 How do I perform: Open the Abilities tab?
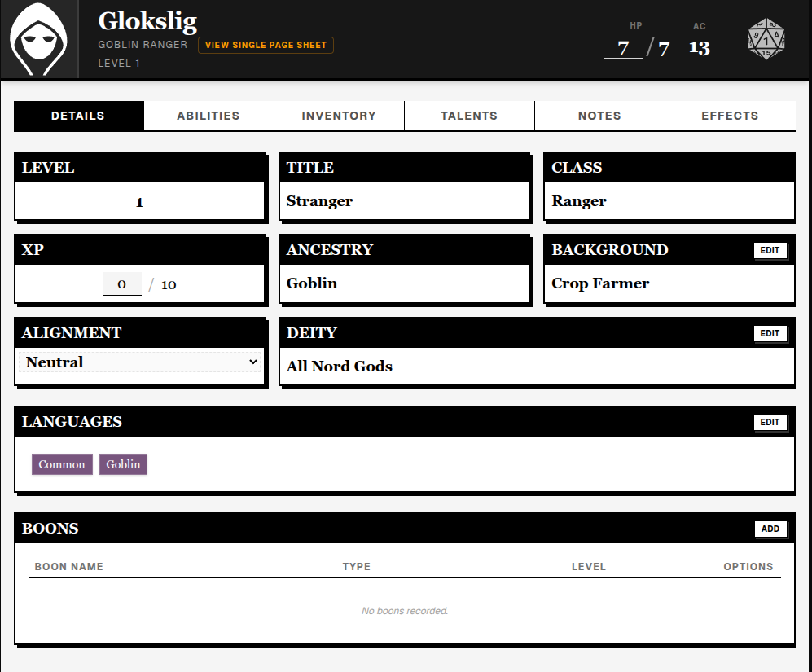[208, 116]
